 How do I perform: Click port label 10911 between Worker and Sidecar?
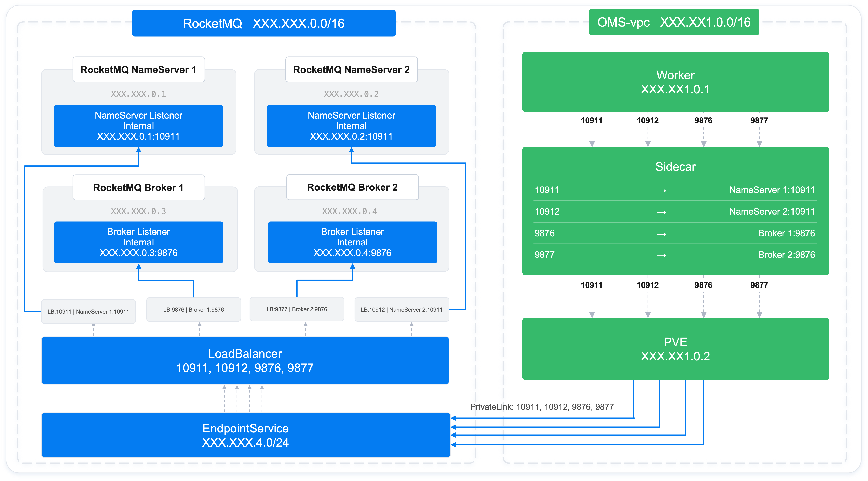pyautogui.click(x=591, y=120)
